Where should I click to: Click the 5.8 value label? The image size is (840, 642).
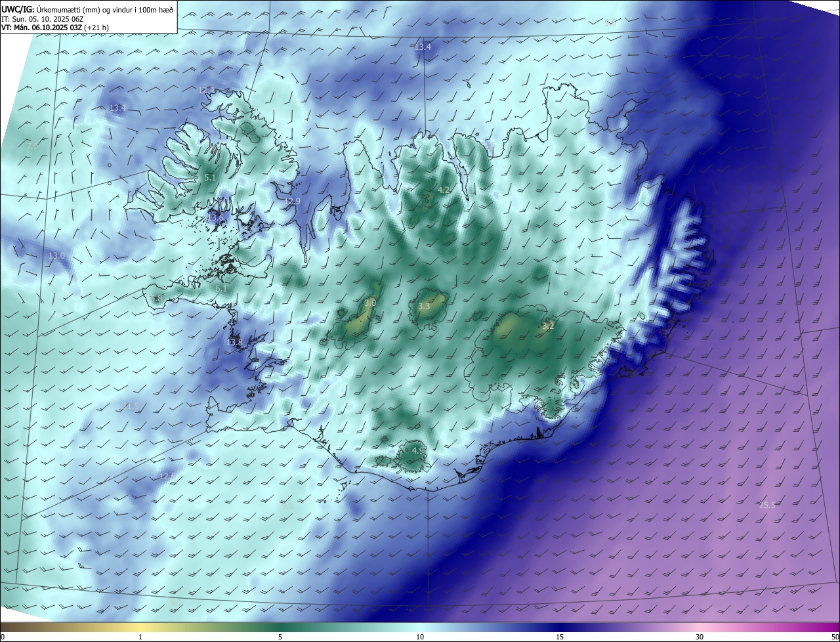156,299
